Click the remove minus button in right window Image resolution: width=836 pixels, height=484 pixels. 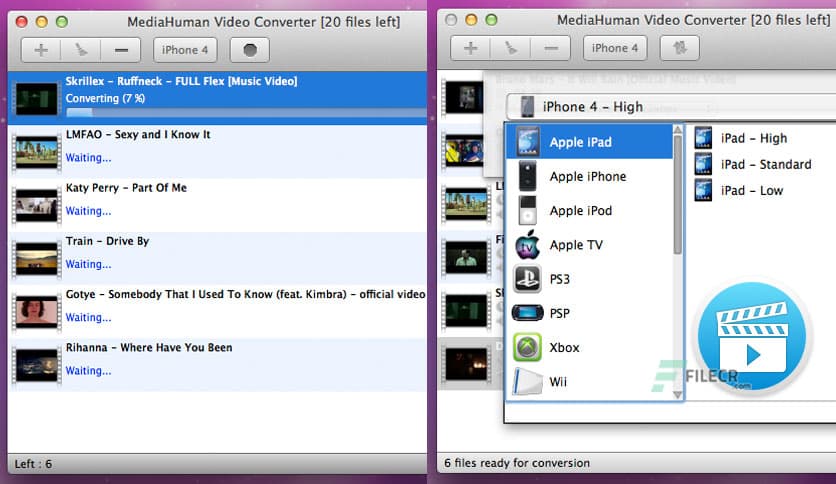pyautogui.click(x=551, y=48)
